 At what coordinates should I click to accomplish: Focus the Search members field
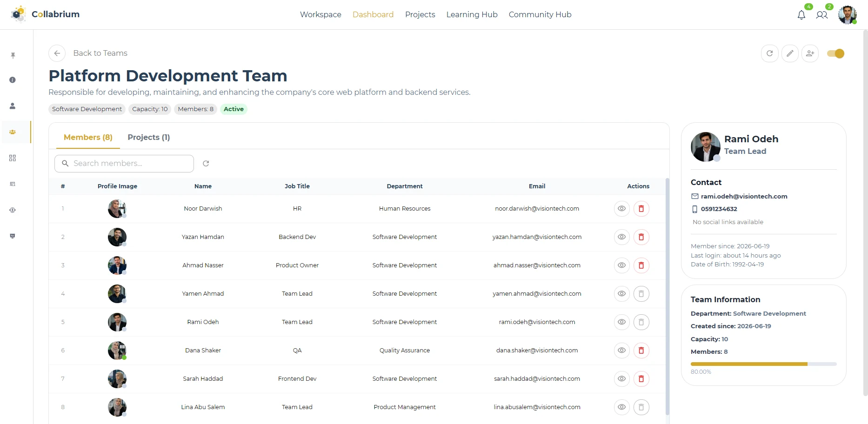(124, 164)
